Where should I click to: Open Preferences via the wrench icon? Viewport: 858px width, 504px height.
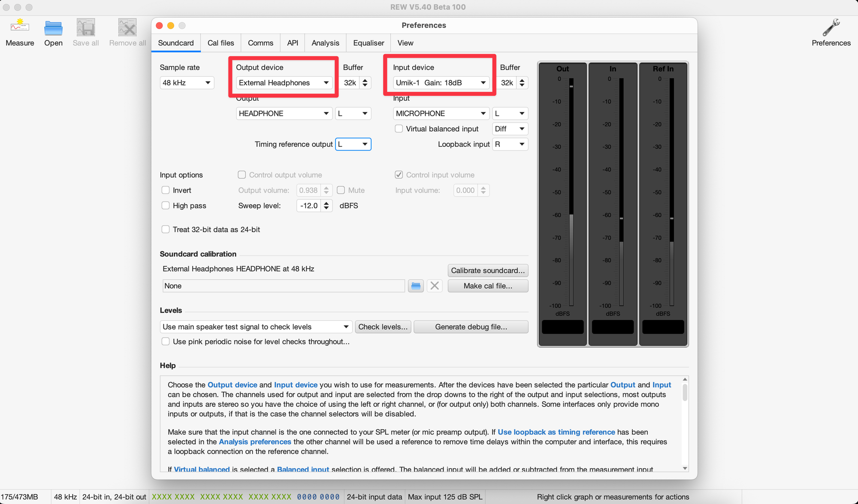[x=831, y=28]
